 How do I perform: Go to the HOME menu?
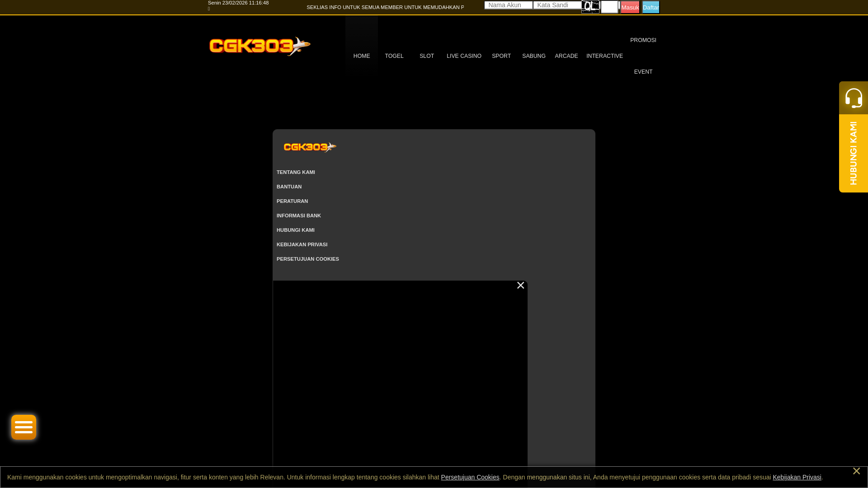pyautogui.click(x=362, y=56)
